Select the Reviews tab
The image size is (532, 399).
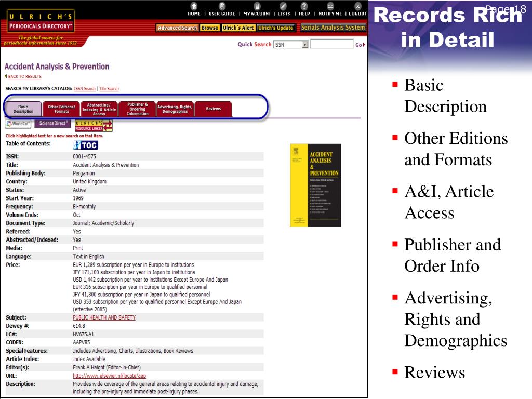pyautogui.click(x=214, y=109)
